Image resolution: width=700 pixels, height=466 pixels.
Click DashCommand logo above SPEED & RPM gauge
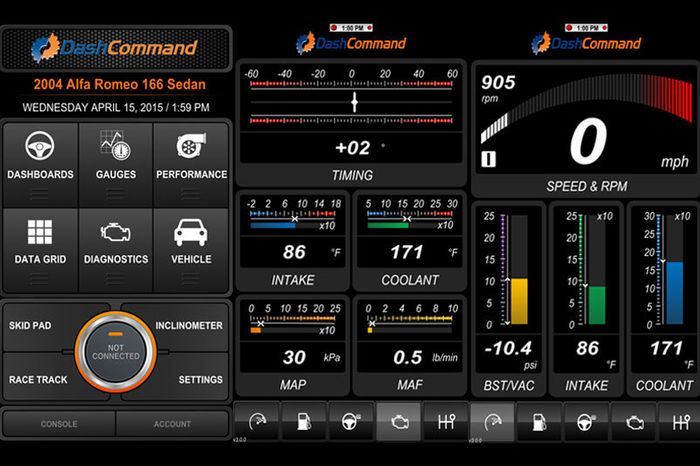pyautogui.click(x=586, y=44)
